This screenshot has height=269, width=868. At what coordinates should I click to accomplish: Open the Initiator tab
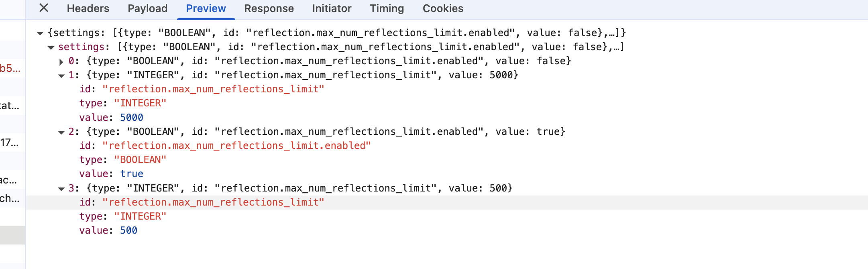click(x=332, y=8)
